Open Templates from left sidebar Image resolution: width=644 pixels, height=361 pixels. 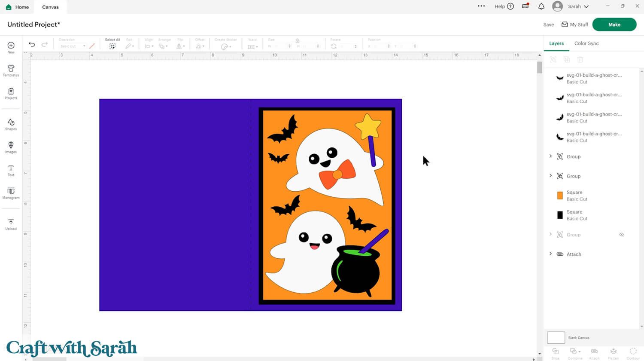click(11, 70)
